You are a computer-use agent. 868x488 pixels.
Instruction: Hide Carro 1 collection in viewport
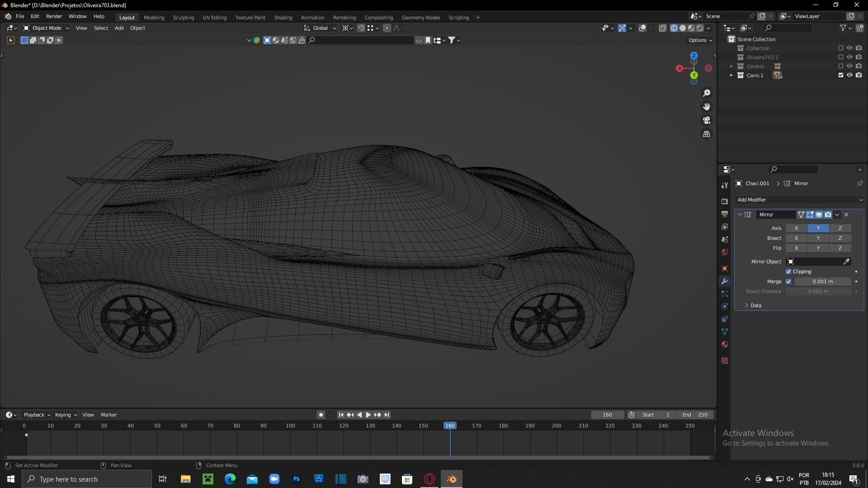[x=850, y=75]
